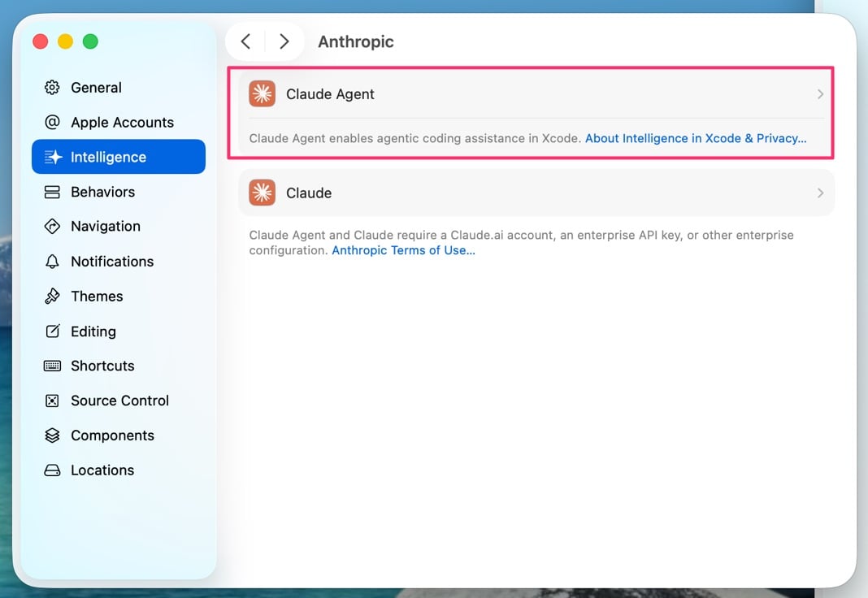Click the Navigation diamond icon
The height and width of the screenshot is (598, 868).
click(x=52, y=227)
